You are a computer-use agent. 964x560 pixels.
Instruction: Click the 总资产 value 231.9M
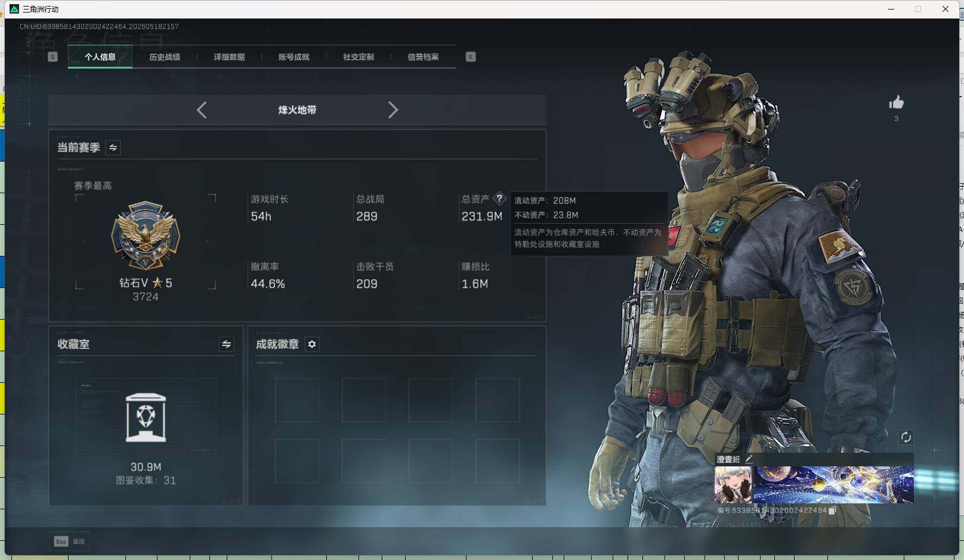tap(482, 216)
